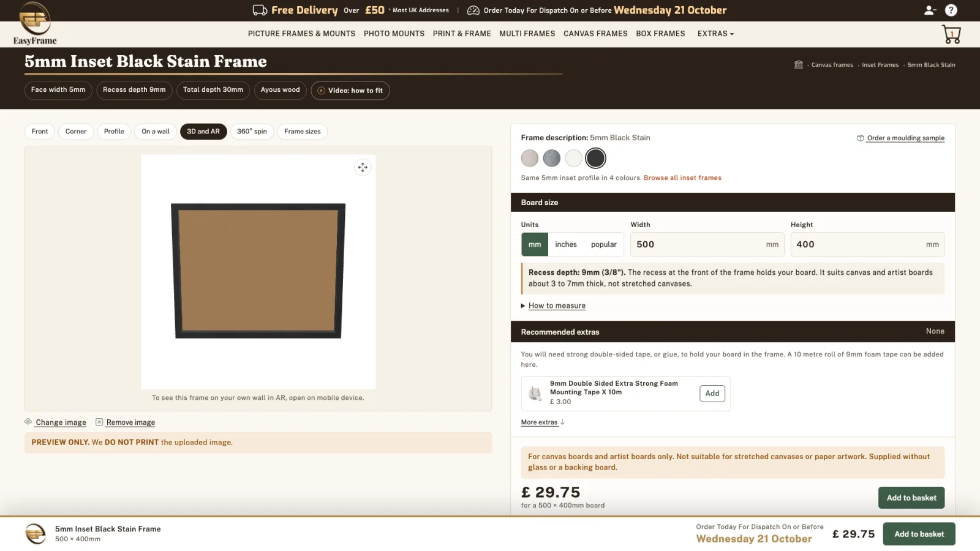Select mm units option

(x=535, y=244)
